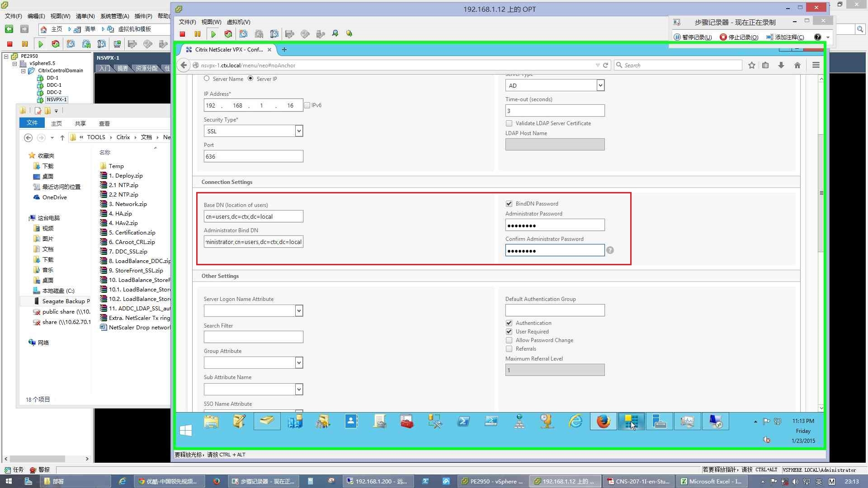This screenshot has width=868, height=488.
Task: Toggle the Authentication checkbox
Action: (509, 323)
